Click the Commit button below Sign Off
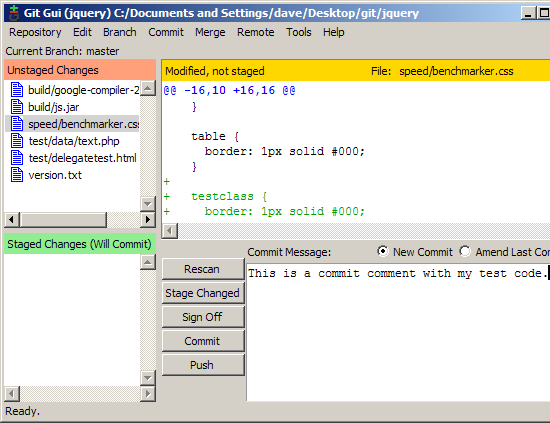 pyautogui.click(x=203, y=341)
